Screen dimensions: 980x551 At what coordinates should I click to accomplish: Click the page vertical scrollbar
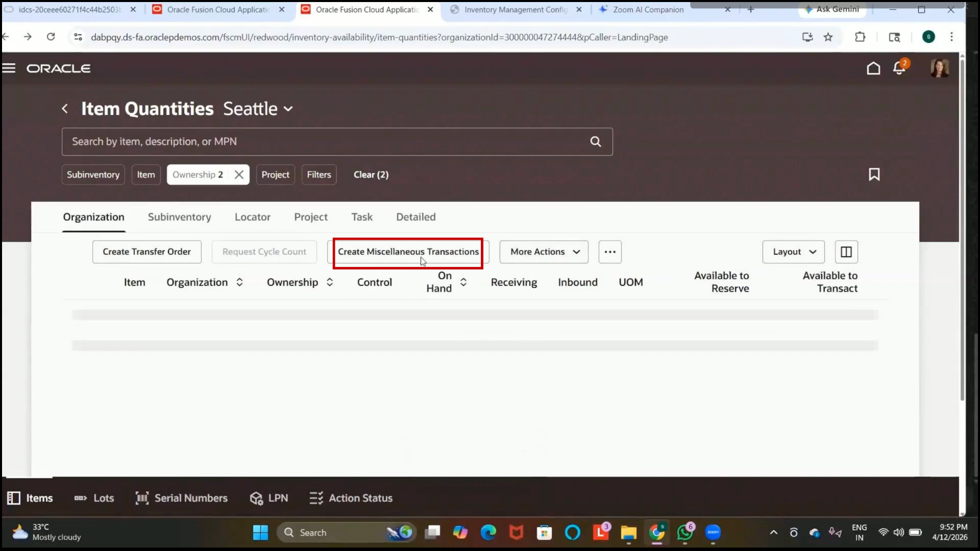point(962,230)
